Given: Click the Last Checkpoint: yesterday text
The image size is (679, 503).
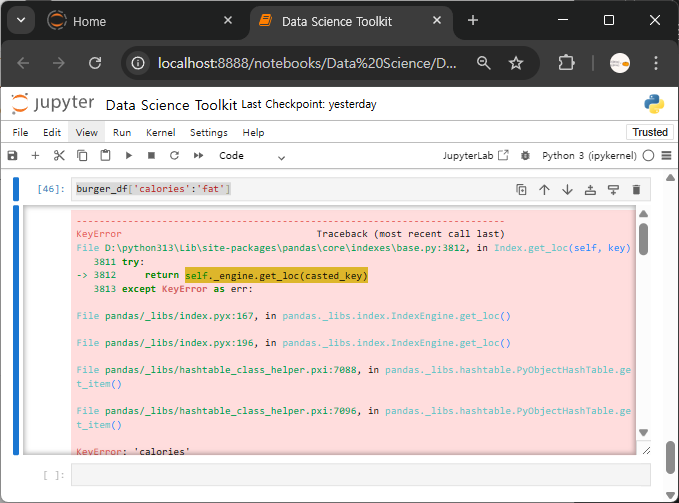Looking at the screenshot, I should click(309, 104).
